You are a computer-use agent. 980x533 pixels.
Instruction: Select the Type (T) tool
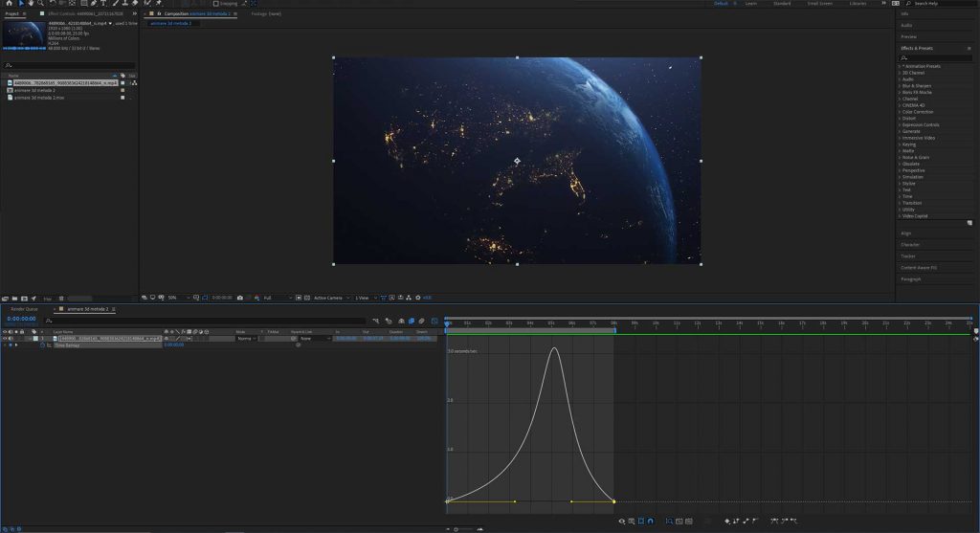click(x=103, y=3)
